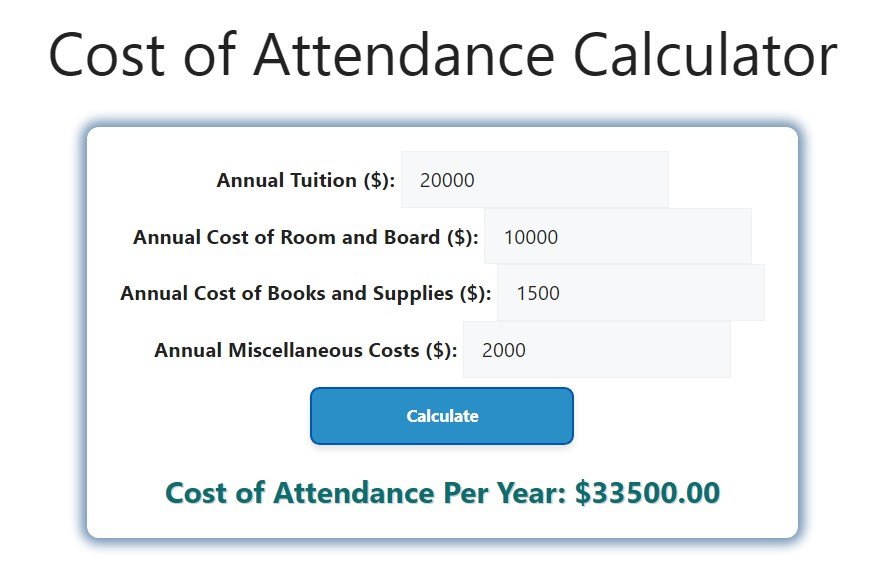The image size is (887, 576).
Task: Click the "Cost of Attendance Per Year" result text
Action: (x=367, y=493)
